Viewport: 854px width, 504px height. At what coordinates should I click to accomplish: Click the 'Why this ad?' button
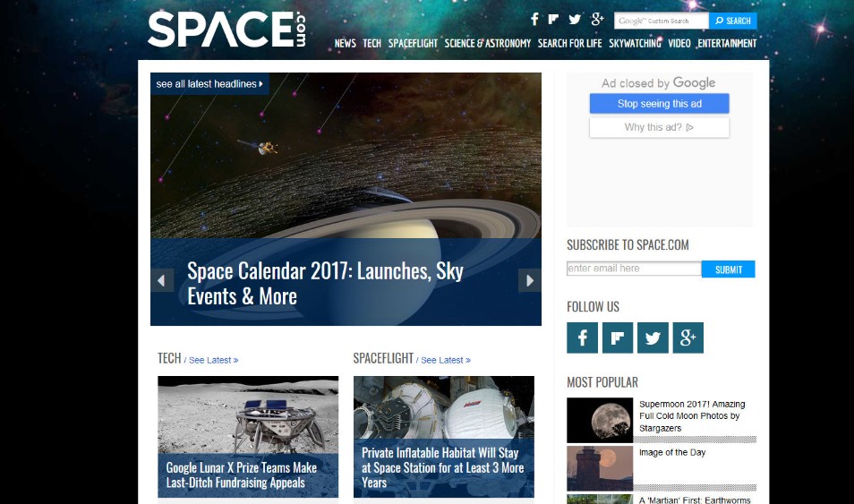click(x=659, y=127)
